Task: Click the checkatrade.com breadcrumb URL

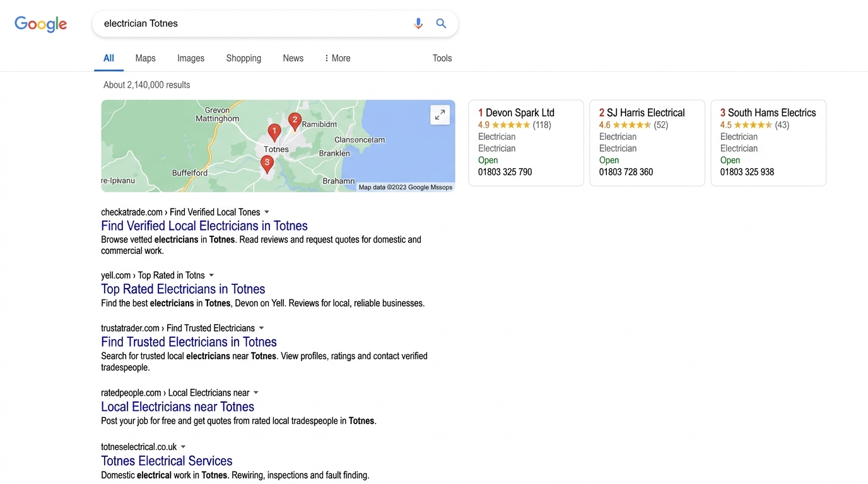Action: coord(180,212)
